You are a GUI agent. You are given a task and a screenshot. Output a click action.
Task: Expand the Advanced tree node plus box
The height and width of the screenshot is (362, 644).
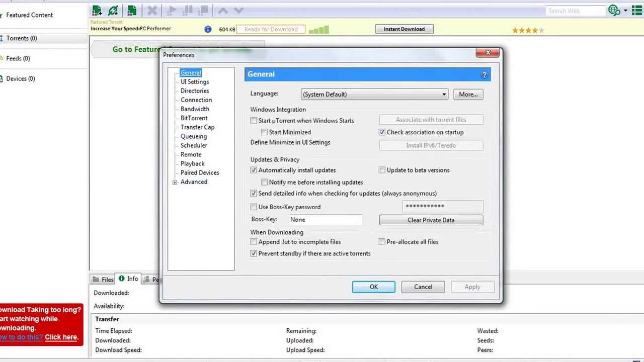pyautogui.click(x=175, y=183)
